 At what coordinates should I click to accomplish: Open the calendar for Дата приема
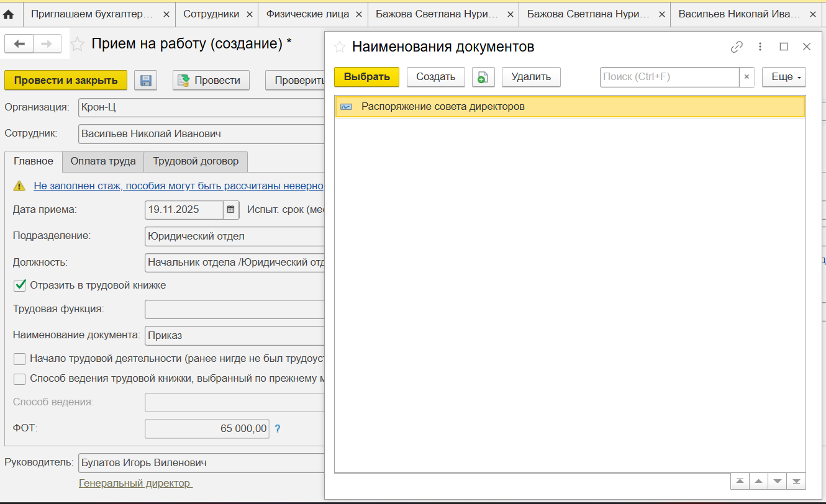point(230,209)
